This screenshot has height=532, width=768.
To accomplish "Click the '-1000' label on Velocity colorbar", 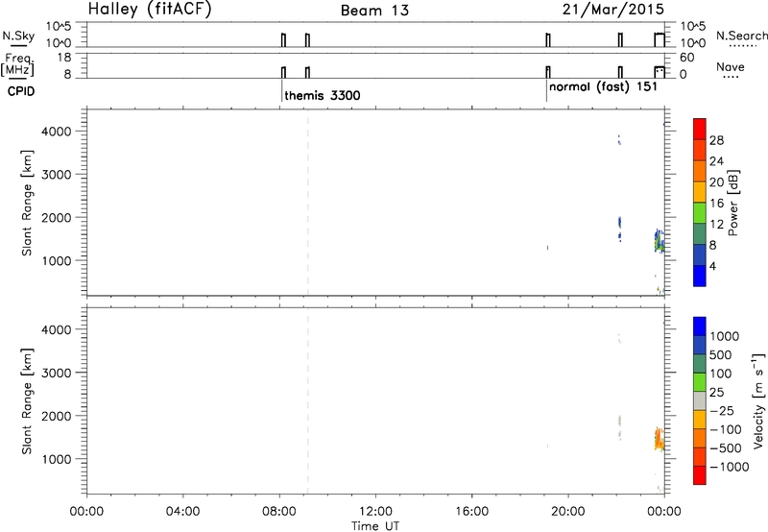I will (x=730, y=467).
